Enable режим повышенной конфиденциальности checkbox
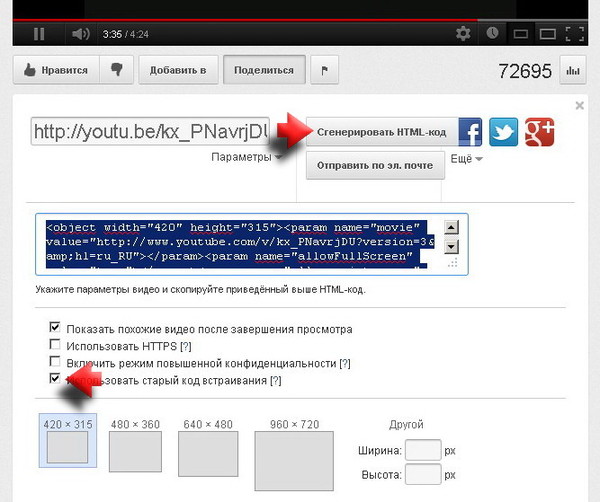 tap(55, 361)
